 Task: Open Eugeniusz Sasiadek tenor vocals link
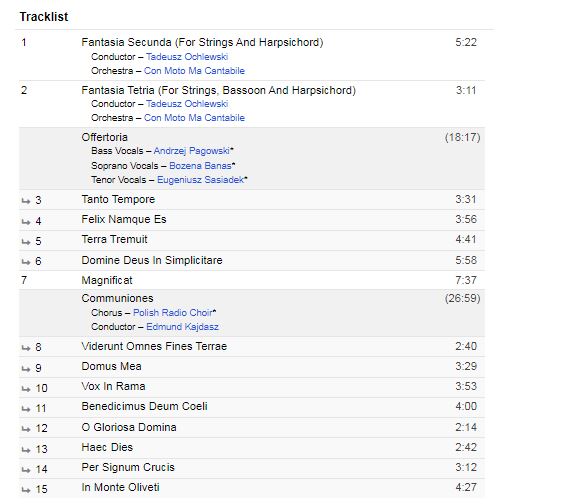click(x=200, y=180)
